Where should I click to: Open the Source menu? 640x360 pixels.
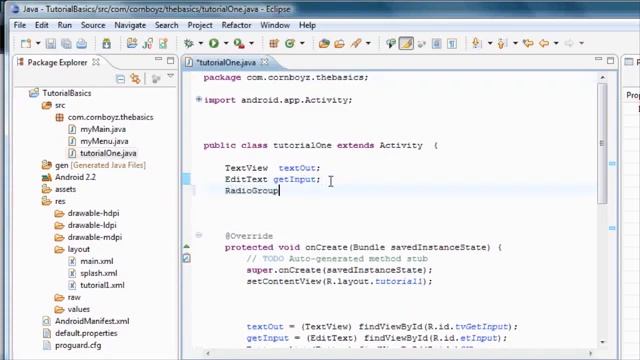(x=93, y=25)
